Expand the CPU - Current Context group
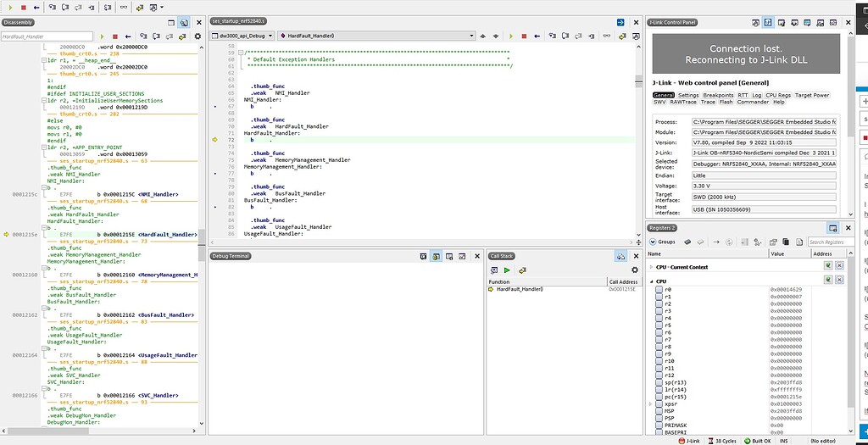 652,267
